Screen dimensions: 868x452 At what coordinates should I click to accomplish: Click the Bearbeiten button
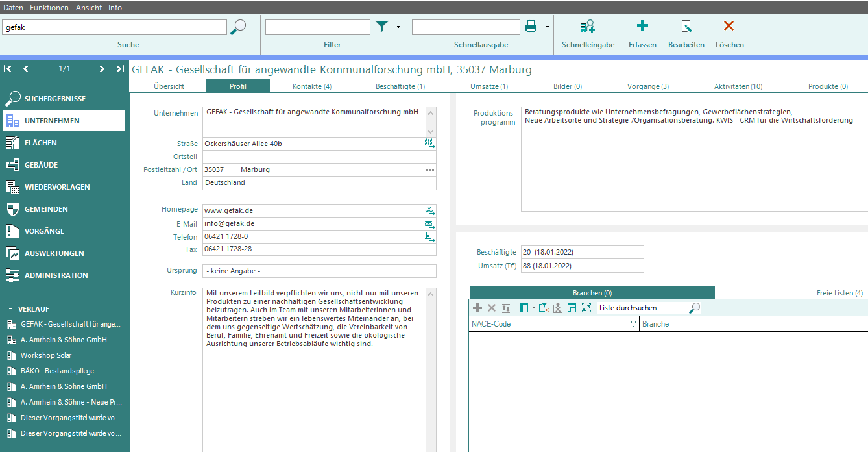[x=686, y=32]
